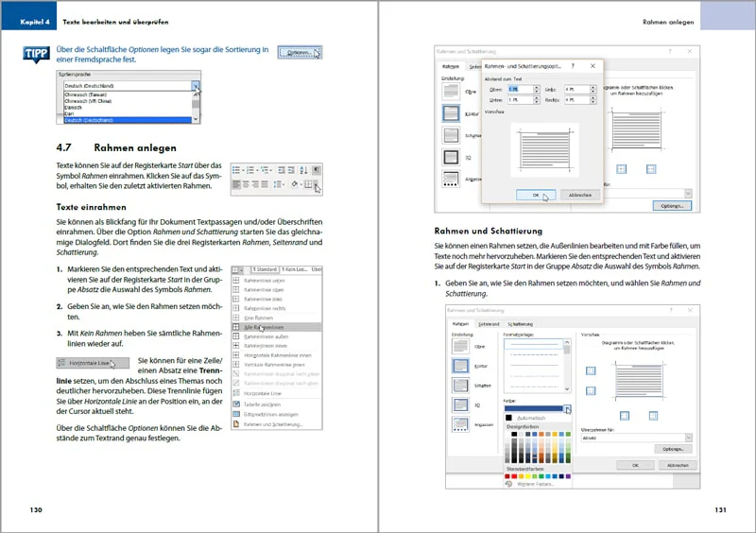
Task: Choose 'Horizontale Rahmenlinie innen' menu entry
Action: pos(276,355)
